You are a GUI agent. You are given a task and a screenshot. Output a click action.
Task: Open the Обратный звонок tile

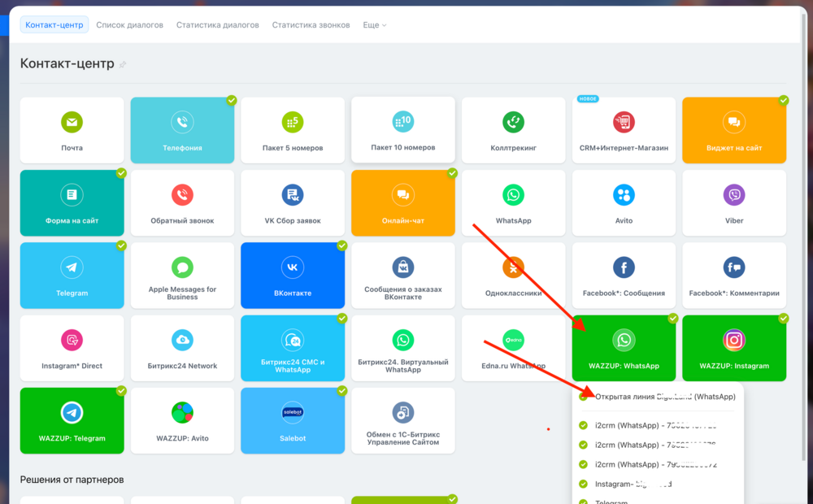point(182,202)
